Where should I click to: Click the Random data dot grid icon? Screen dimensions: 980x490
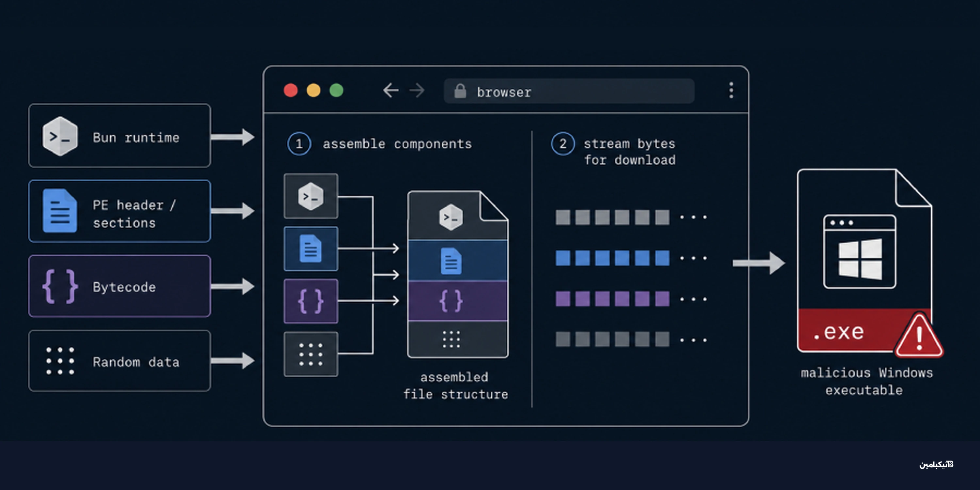pos(60,361)
